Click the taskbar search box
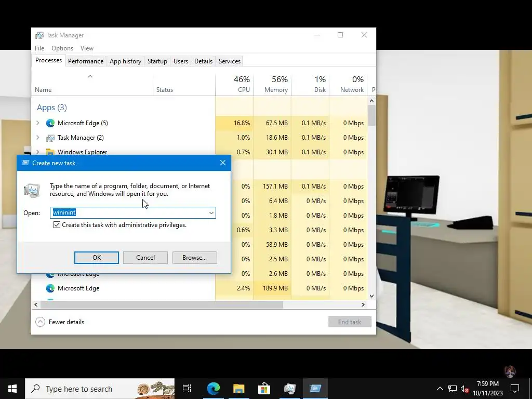The width and height of the screenshot is (532, 399). pyautogui.click(x=100, y=389)
